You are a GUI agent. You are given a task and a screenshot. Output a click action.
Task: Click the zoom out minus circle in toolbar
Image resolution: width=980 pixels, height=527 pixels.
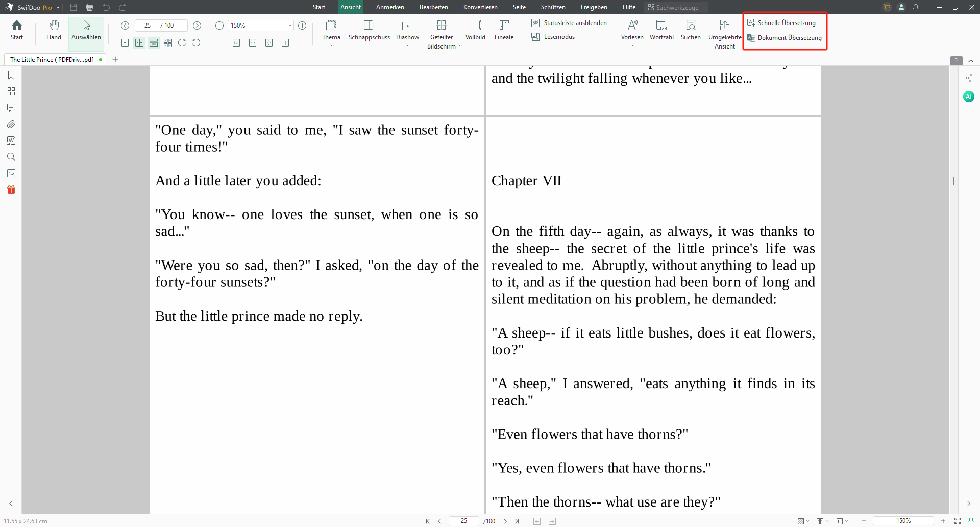tap(219, 26)
